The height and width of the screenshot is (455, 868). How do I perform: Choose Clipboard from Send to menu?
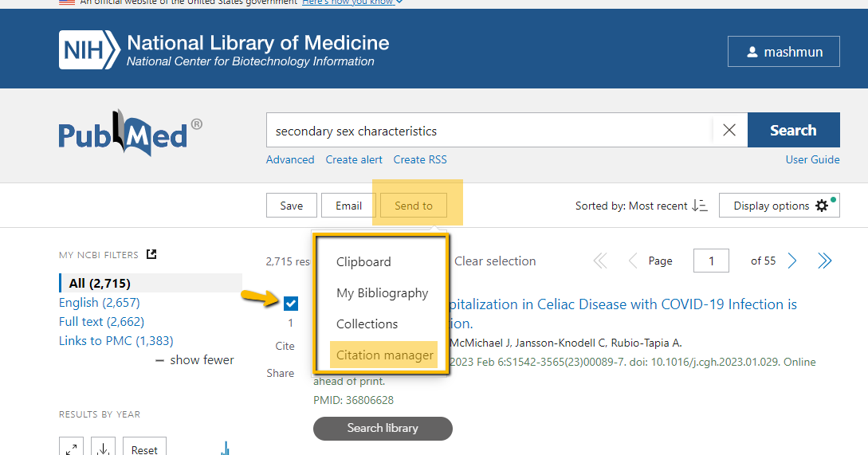tap(363, 262)
